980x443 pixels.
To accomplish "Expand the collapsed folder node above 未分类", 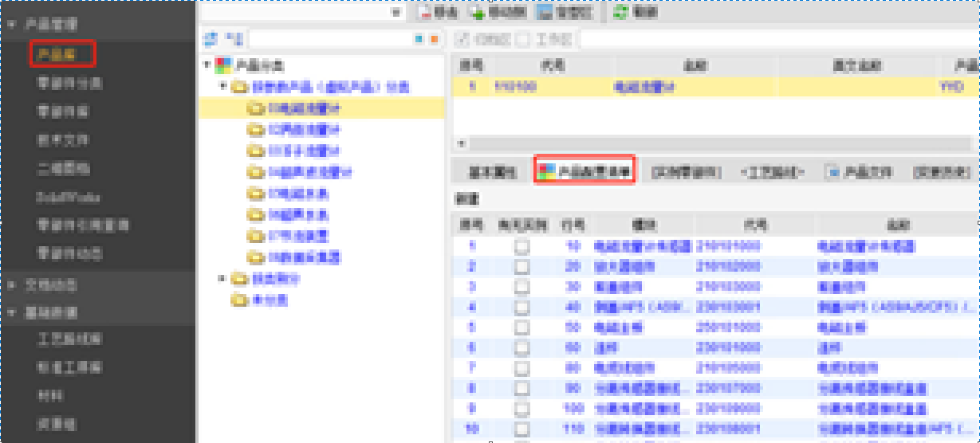I will pyautogui.click(x=222, y=279).
